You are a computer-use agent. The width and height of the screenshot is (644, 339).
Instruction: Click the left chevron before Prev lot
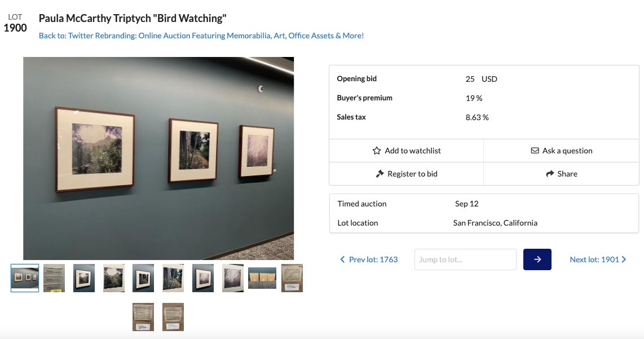[342, 259]
